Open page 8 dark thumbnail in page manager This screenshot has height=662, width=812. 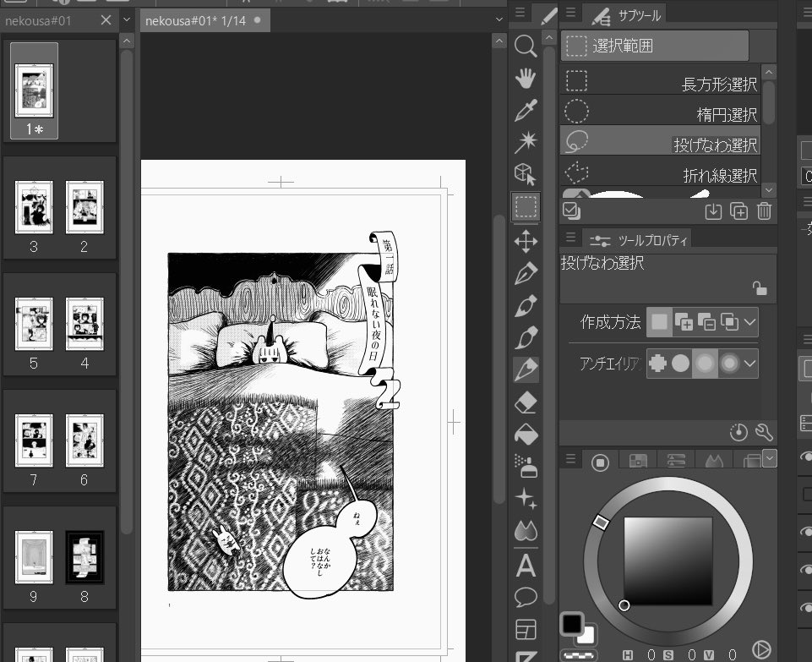(84, 557)
